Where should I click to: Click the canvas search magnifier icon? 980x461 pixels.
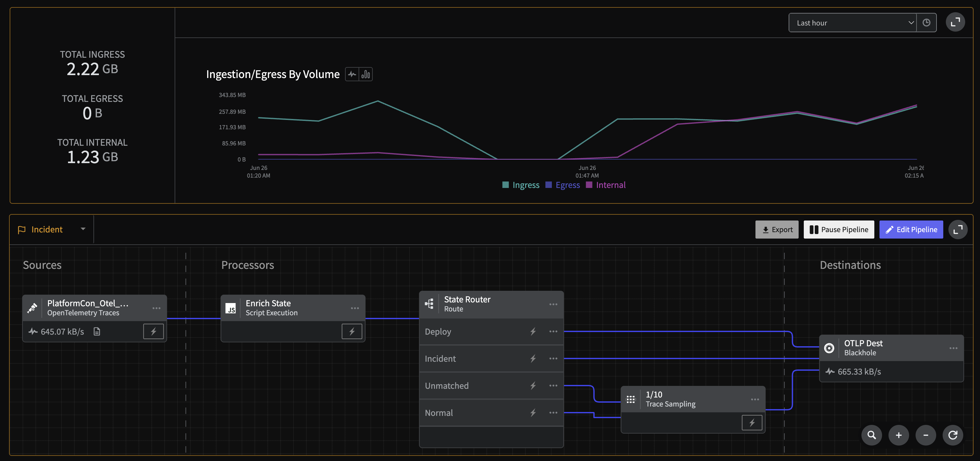tap(871, 435)
